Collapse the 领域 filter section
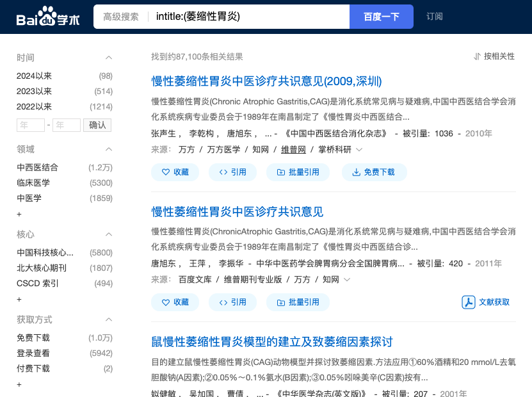The width and height of the screenshot is (532, 397). pyautogui.click(x=109, y=149)
